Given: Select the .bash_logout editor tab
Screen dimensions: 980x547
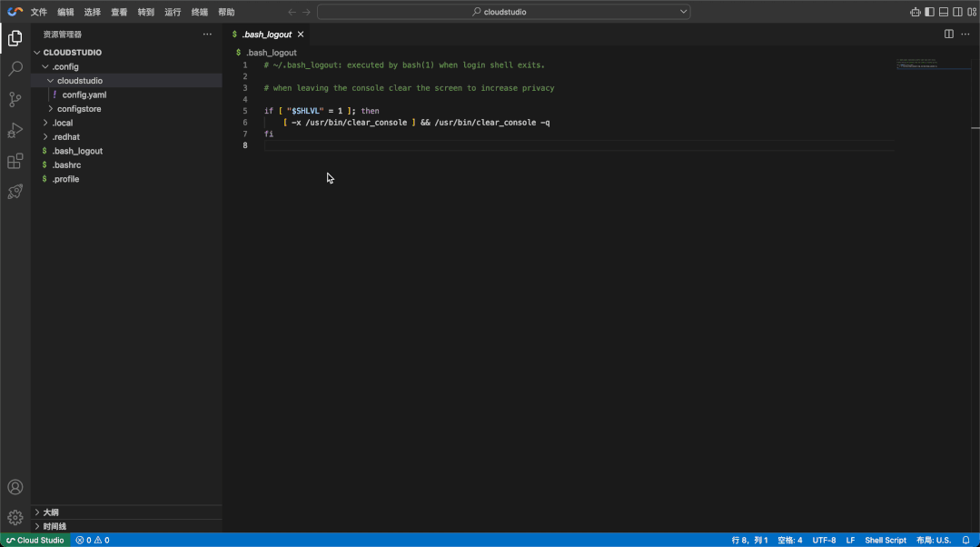Looking at the screenshot, I should pos(266,35).
